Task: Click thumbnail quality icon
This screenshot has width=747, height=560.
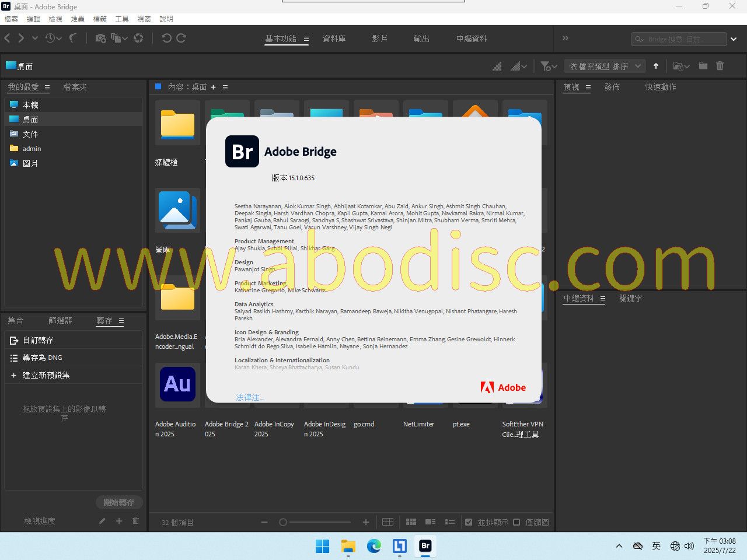Action: (497, 66)
